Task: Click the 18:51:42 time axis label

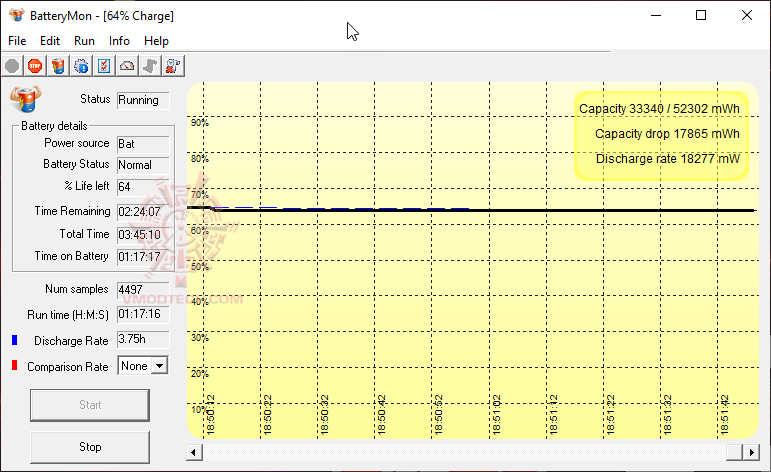Action: coord(724,414)
